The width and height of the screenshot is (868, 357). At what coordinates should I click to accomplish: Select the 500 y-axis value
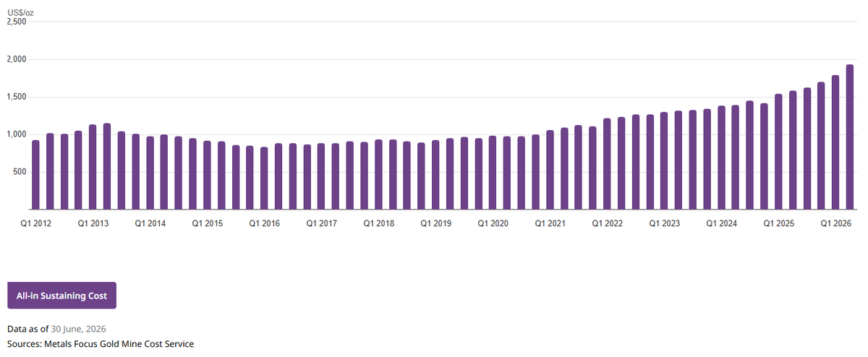tap(20, 172)
